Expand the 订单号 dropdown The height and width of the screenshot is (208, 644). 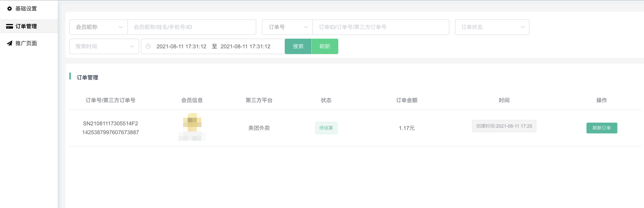pos(287,27)
